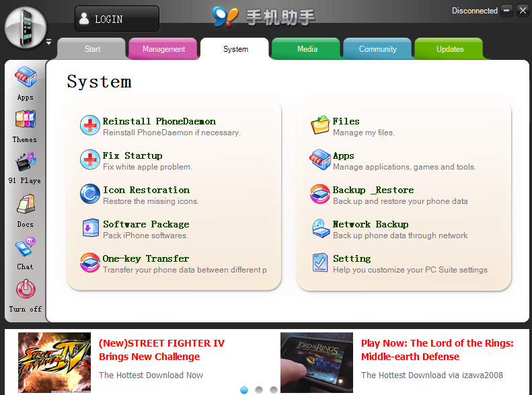532x395 pixels.
Task: Click 'Pack iPhone softwares.' description
Action: tap(145, 236)
